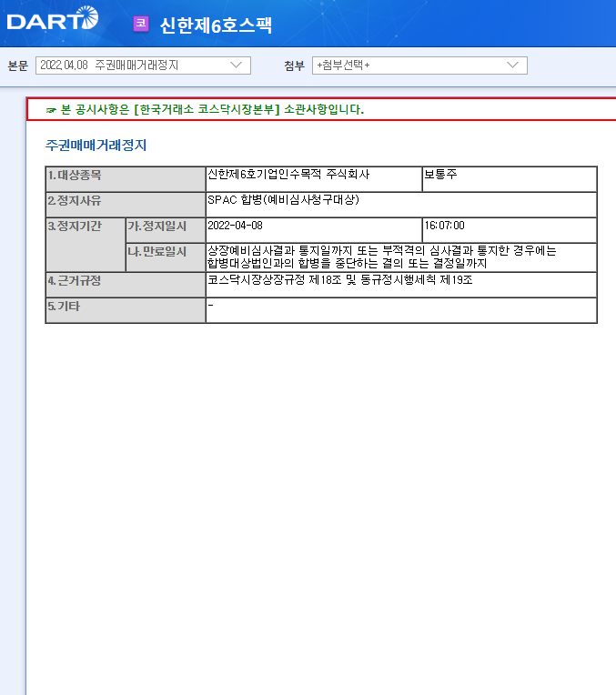Click the 2022-04-08 date cell

[314, 230]
